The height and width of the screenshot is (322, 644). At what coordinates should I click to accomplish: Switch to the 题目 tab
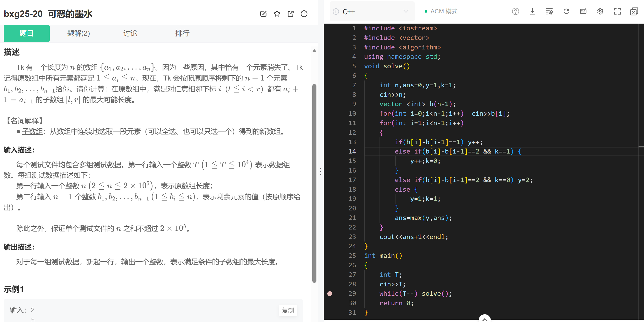(x=27, y=33)
